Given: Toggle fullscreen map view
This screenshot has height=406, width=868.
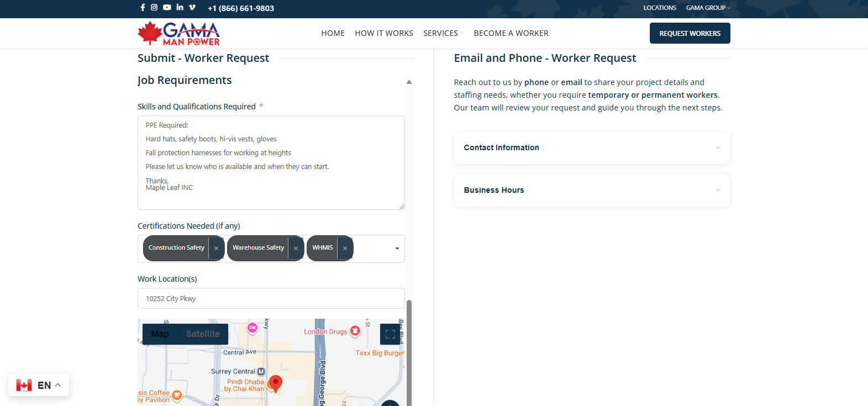Looking at the screenshot, I should [x=390, y=334].
